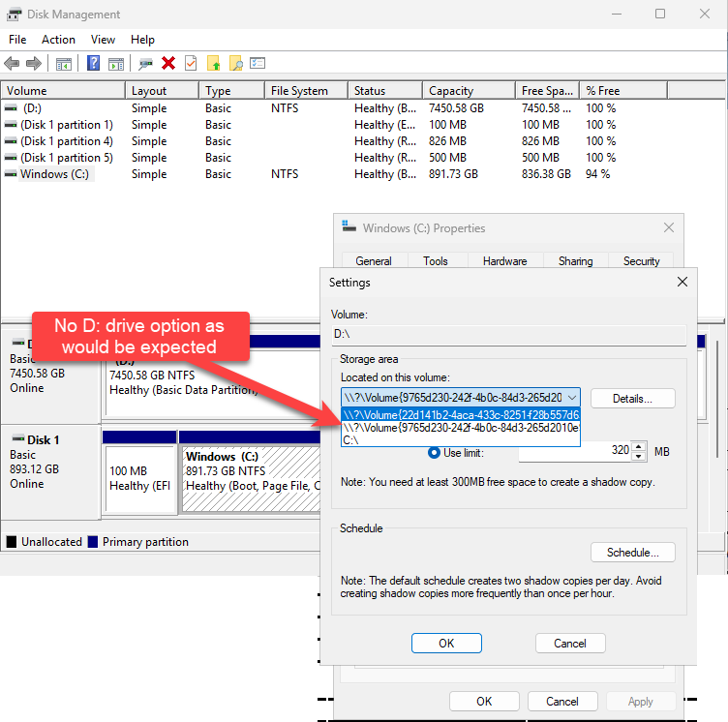Viewport: 728px width, 722px height.
Task: Decrease the limit with the down spinner
Action: pyautogui.click(x=639, y=456)
